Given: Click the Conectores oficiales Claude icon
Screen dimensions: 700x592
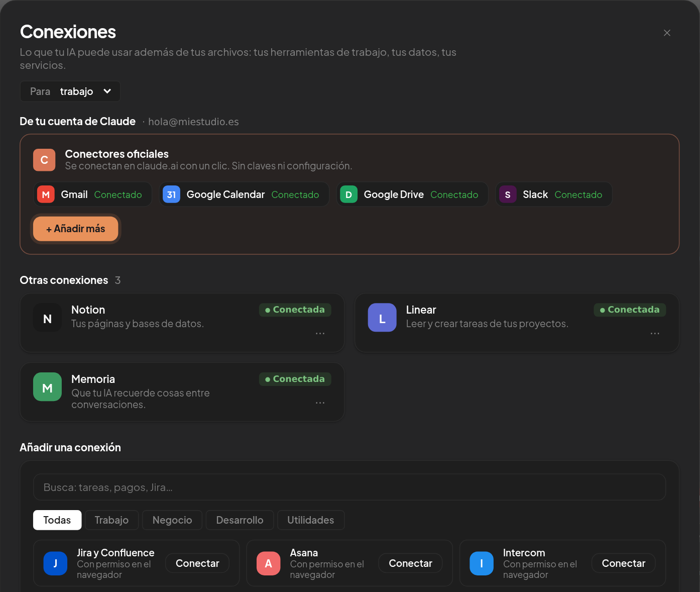Looking at the screenshot, I should pyautogui.click(x=44, y=160).
